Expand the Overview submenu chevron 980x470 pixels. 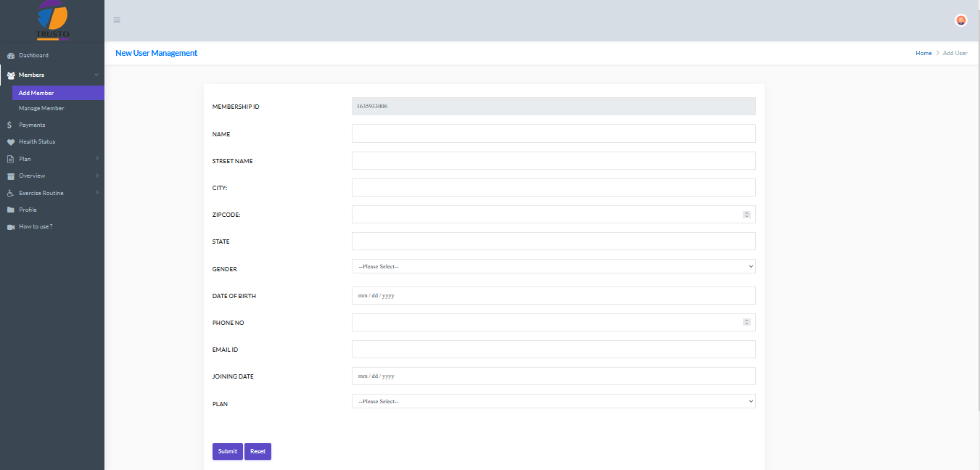pos(96,176)
